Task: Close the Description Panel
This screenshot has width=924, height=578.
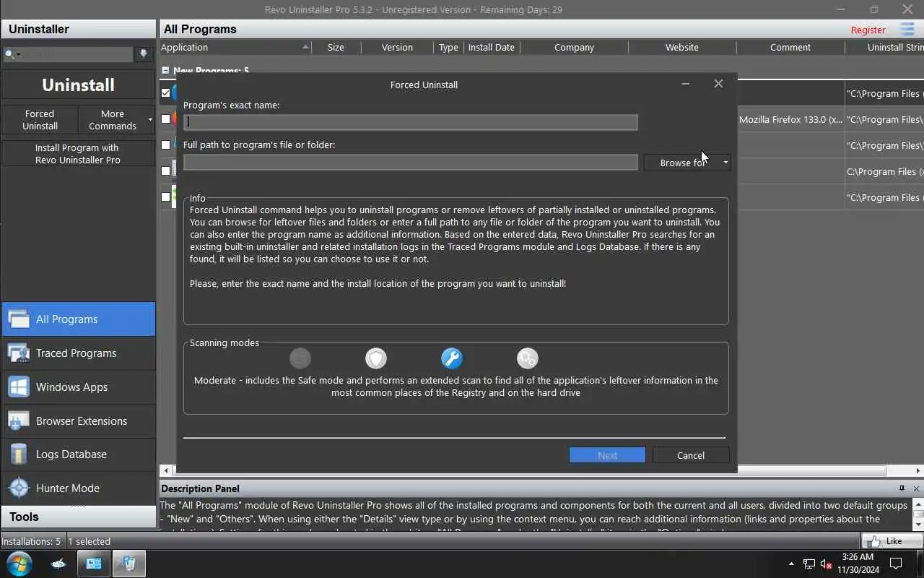Action: click(916, 489)
